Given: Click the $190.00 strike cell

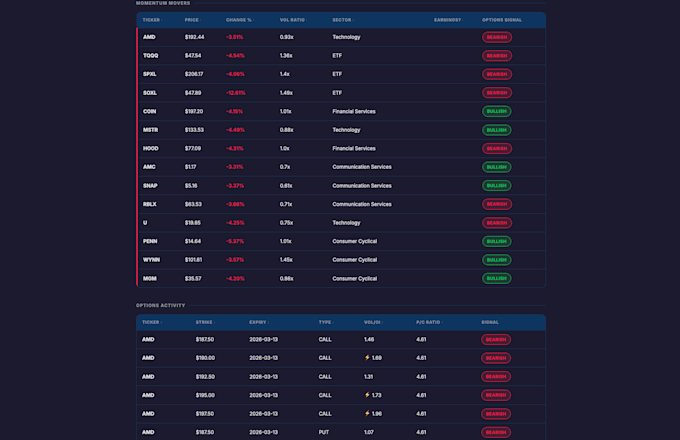Looking at the screenshot, I should pyautogui.click(x=205, y=358).
